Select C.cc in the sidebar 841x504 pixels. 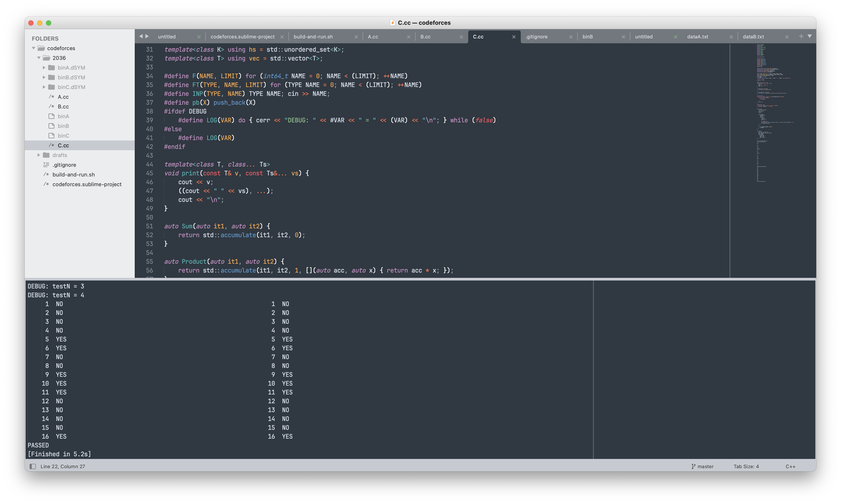[x=63, y=145]
